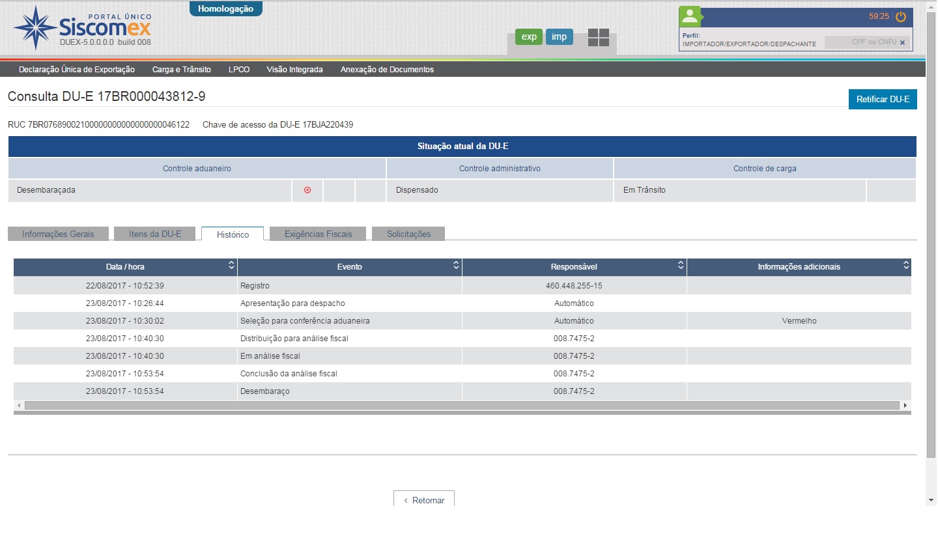Switch to the Exigências Fiscais tab
938x560 pixels.
318,234
